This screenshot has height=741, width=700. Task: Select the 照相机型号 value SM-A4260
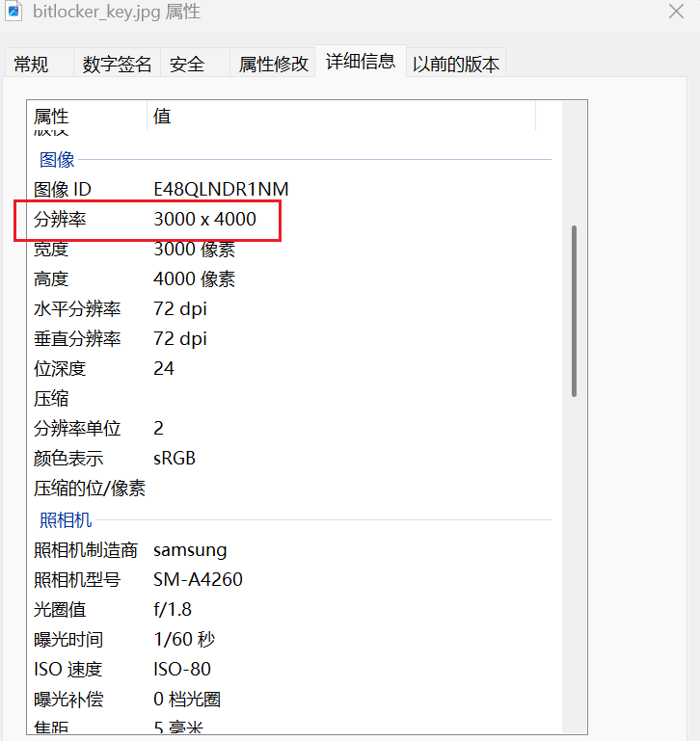pos(198,580)
